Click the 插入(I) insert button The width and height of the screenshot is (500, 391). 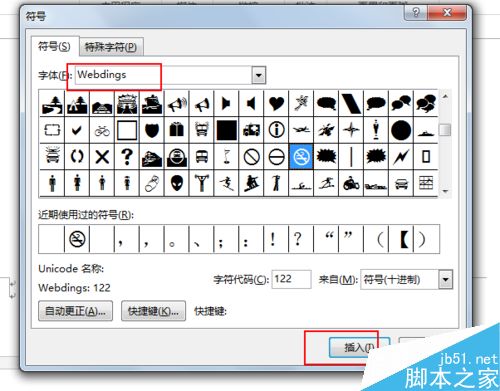pyautogui.click(x=359, y=347)
